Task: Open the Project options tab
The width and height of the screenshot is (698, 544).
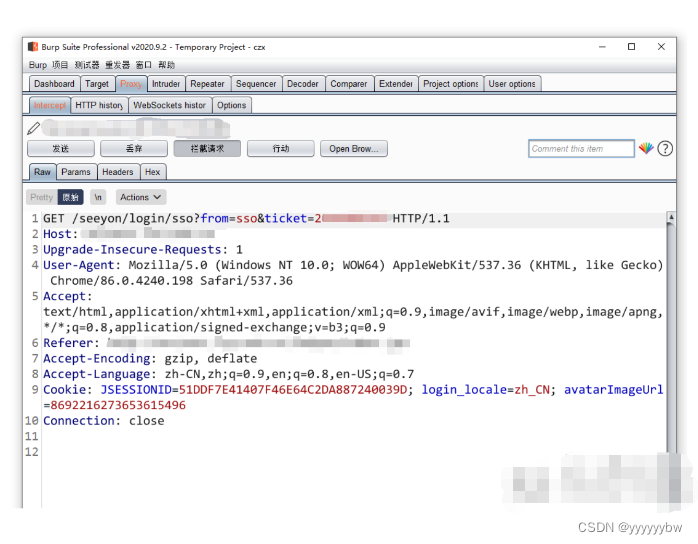Action: (x=450, y=84)
